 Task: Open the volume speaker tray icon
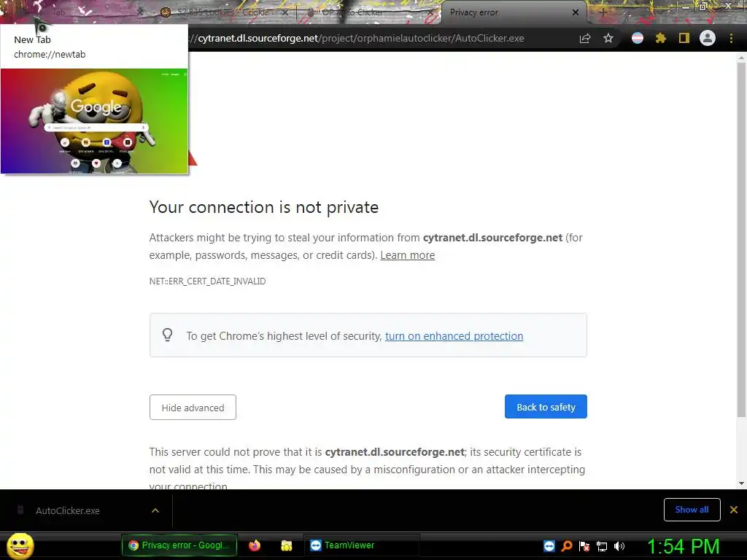(x=619, y=546)
